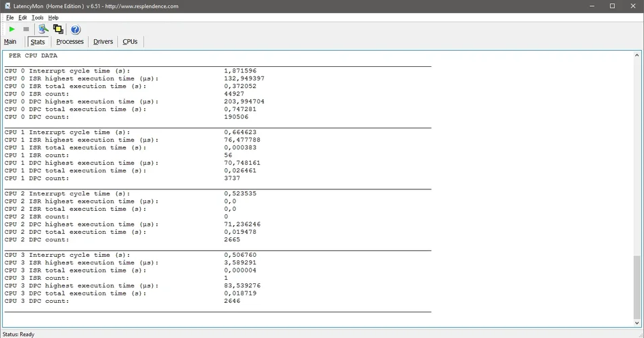Start monitoring with green play button

[12, 29]
